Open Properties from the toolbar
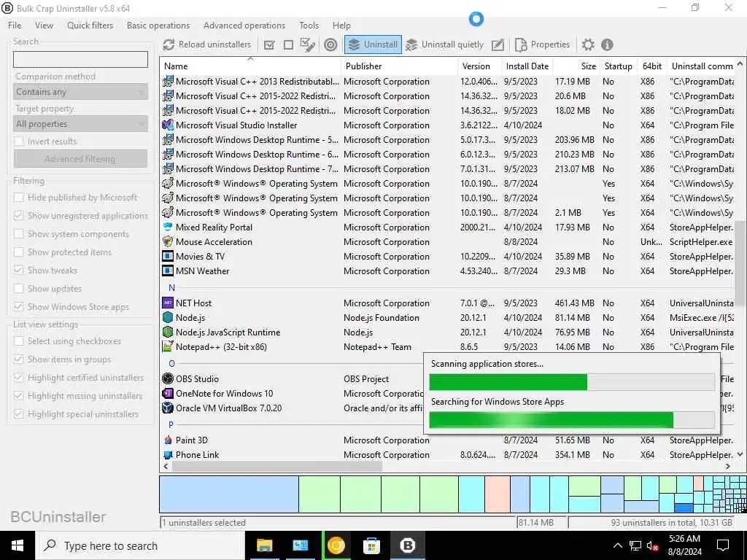The image size is (747, 560). click(x=543, y=44)
